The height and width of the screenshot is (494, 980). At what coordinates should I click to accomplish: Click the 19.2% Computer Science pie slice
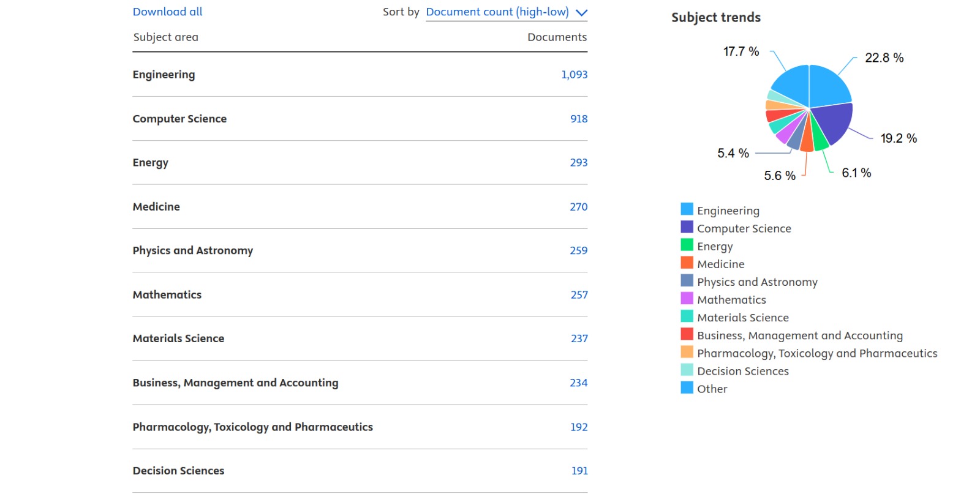(x=833, y=121)
